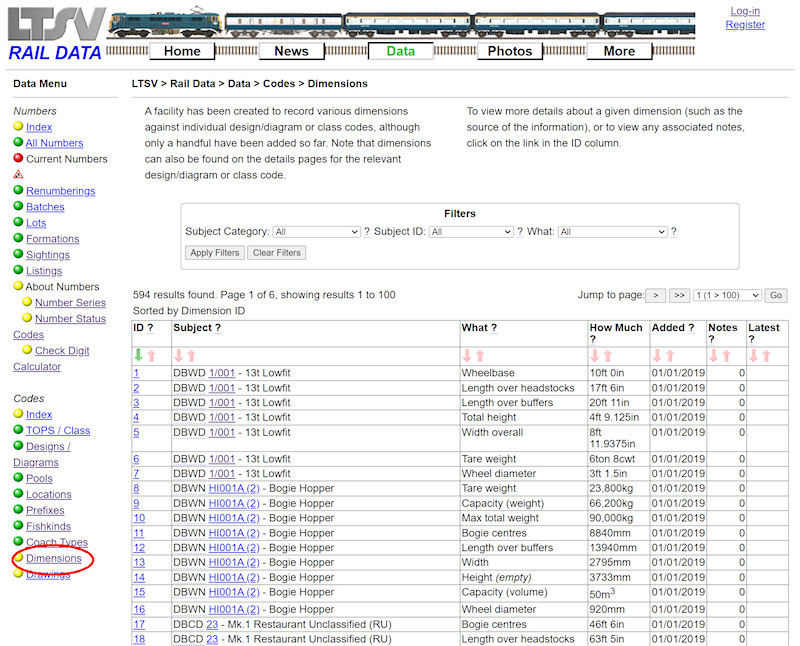Open the Subject Category filter dropdown

tap(316, 231)
